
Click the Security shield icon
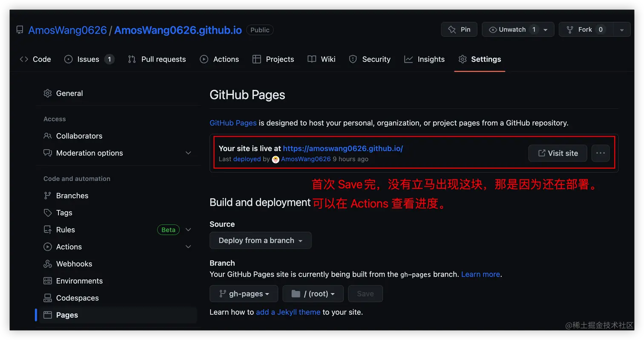click(x=353, y=59)
